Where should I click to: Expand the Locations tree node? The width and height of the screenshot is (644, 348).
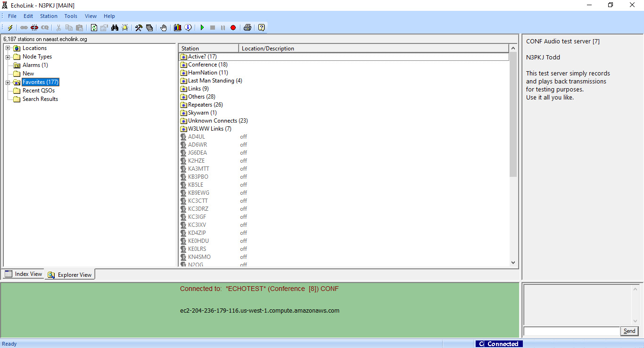click(x=8, y=48)
